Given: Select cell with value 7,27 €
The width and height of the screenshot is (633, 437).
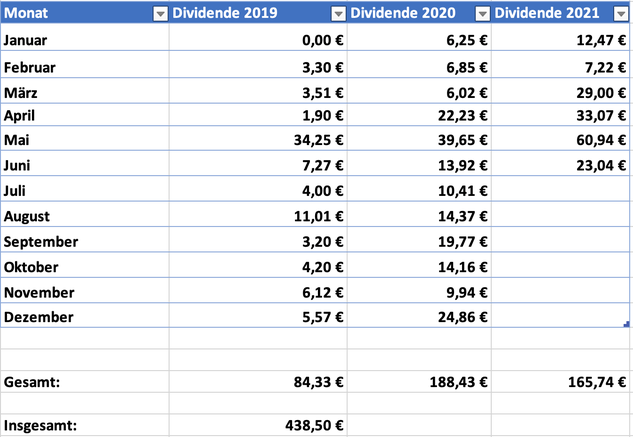Looking at the screenshot, I should click(x=258, y=163).
